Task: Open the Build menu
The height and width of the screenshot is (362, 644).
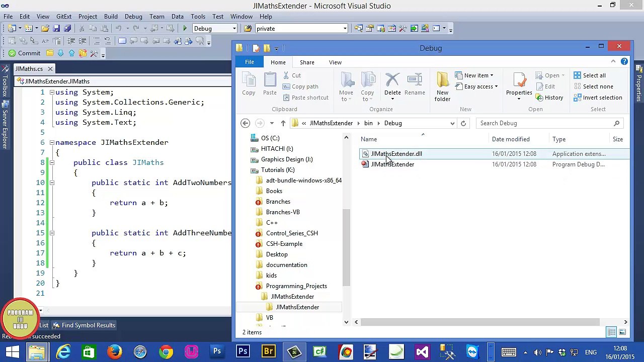Action: tap(111, 17)
